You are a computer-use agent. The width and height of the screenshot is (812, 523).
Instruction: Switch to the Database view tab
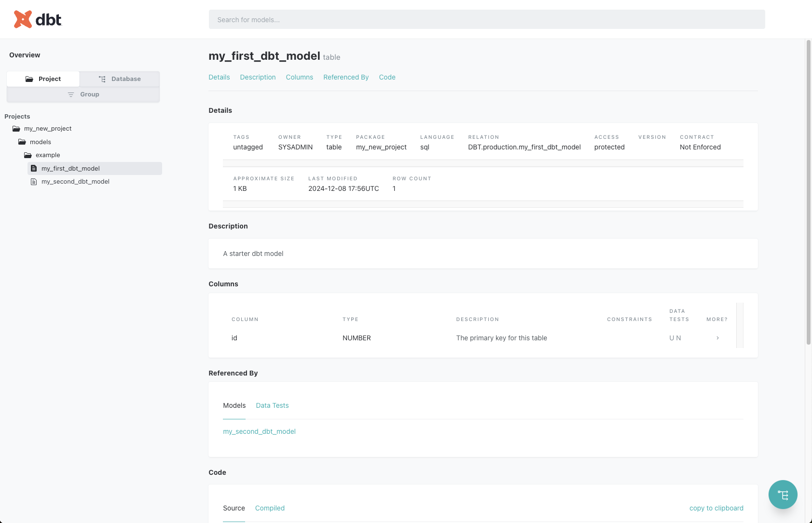pyautogui.click(x=120, y=79)
